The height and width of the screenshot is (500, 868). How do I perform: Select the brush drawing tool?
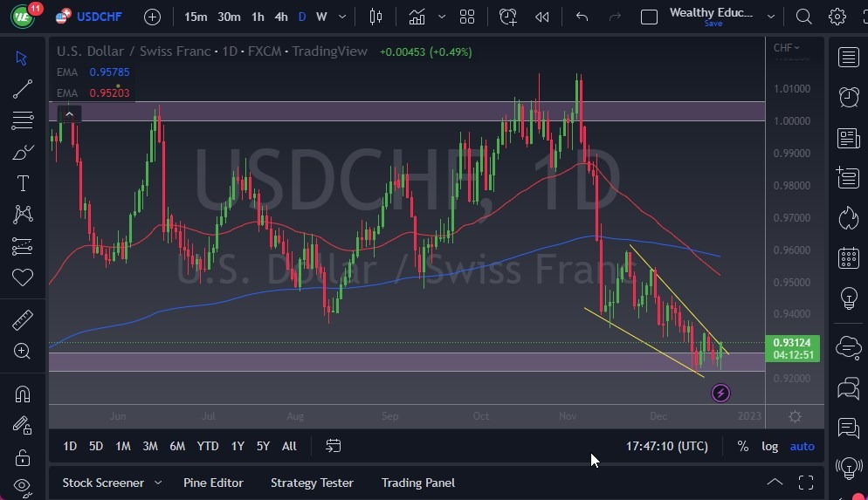(22, 152)
